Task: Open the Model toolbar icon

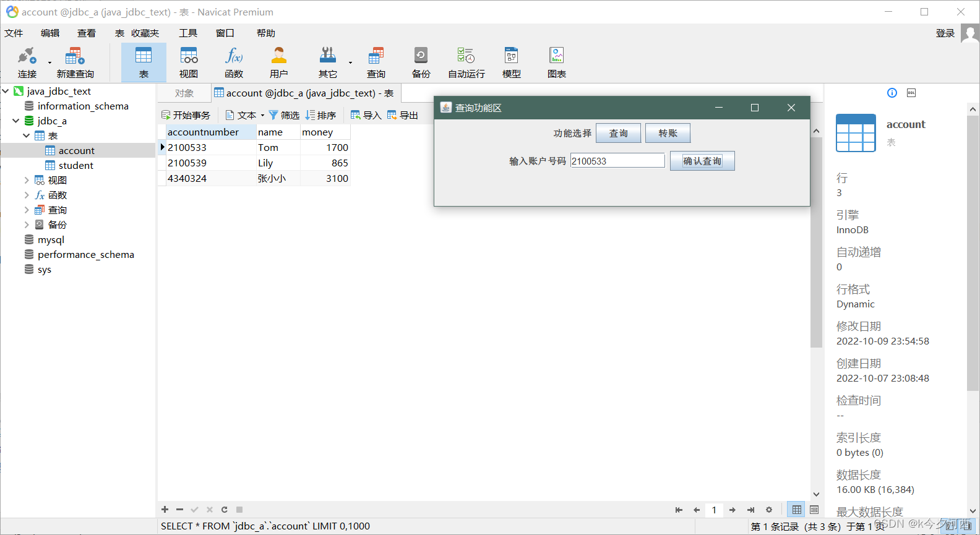Action: point(512,62)
